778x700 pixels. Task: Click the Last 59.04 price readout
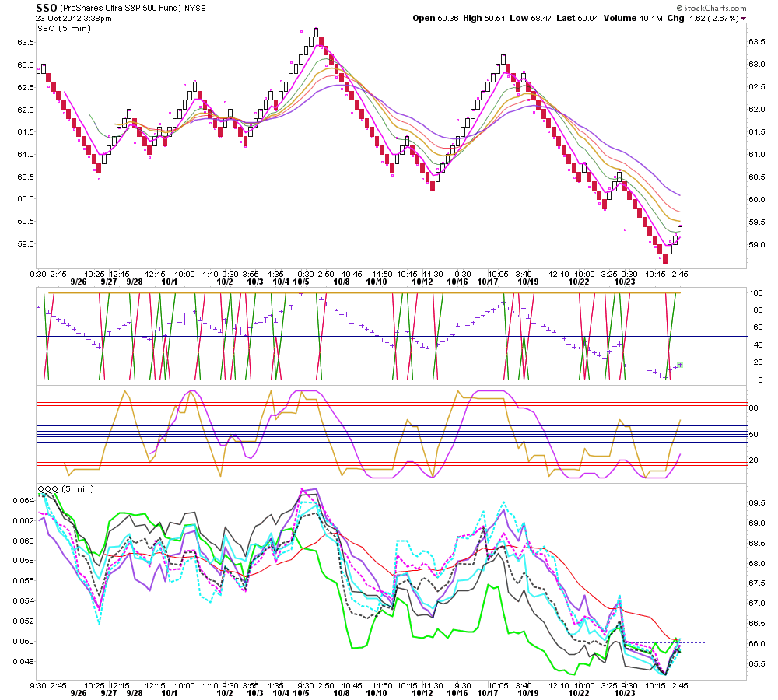[x=577, y=19]
